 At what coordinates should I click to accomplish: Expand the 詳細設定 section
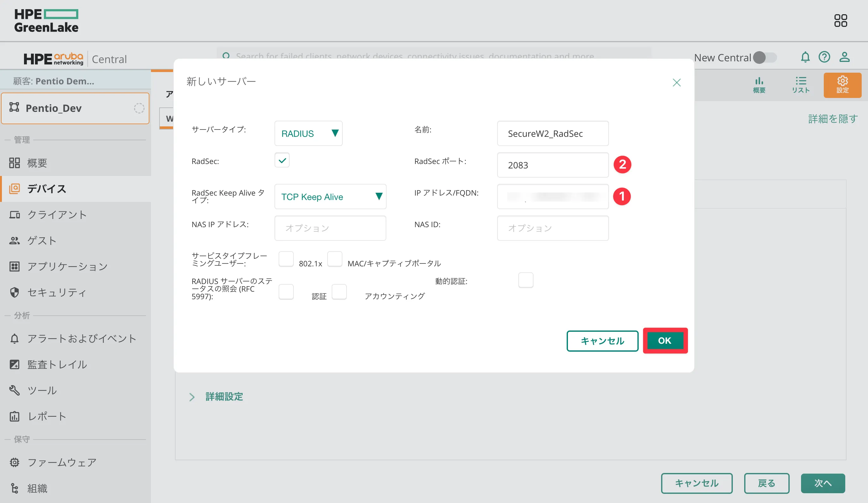(x=223, y=397)
